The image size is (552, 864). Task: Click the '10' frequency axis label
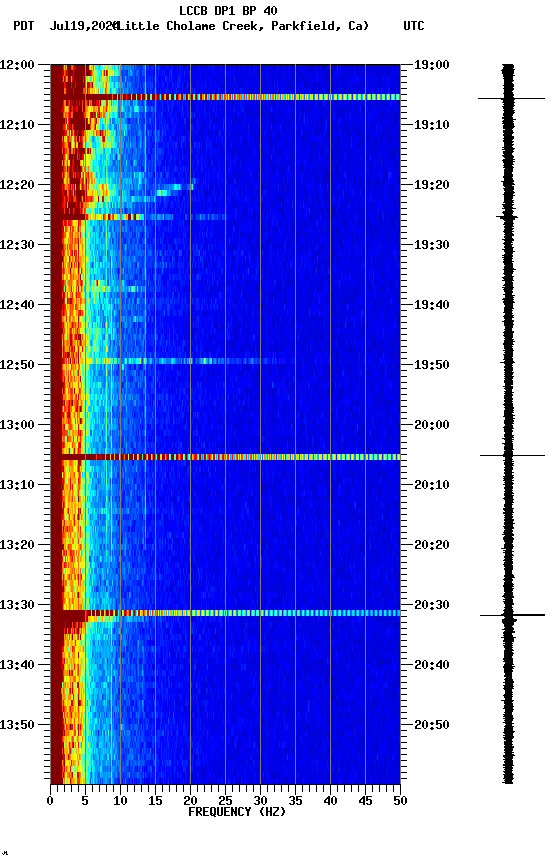point(120,801)
